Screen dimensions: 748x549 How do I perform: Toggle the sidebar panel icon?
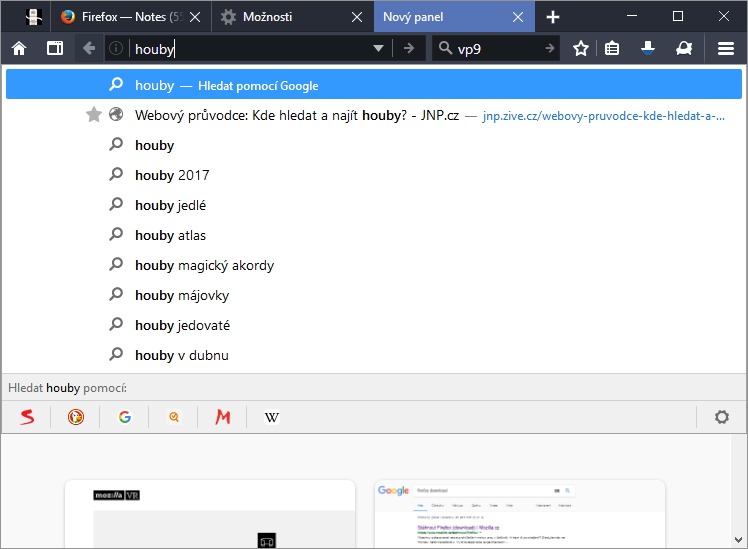[55, 48]
